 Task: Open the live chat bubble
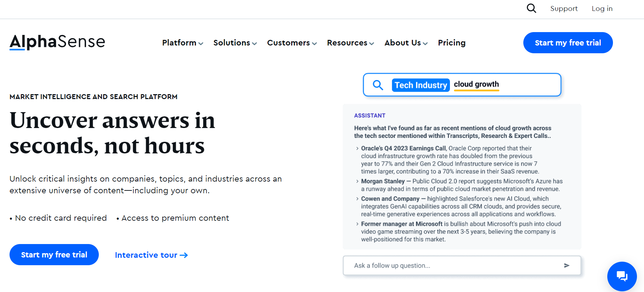[622, 276]
